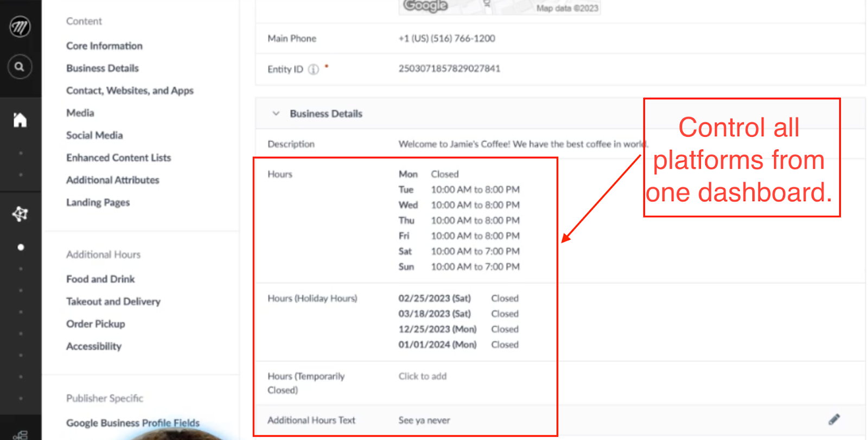Click the Entity ID info icon

[314, 69]
